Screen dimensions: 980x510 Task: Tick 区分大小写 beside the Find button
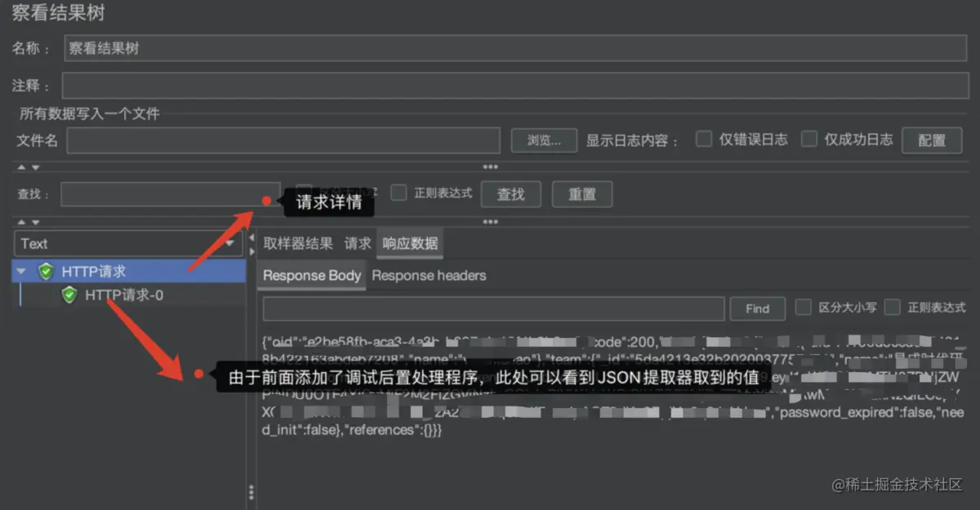point(804,307)
